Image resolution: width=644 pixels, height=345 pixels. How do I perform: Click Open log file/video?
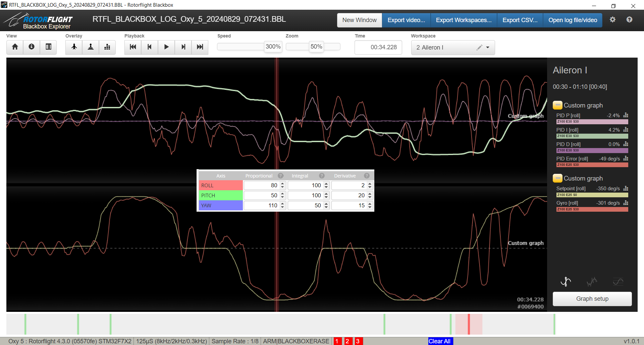(x=573, y=20)
